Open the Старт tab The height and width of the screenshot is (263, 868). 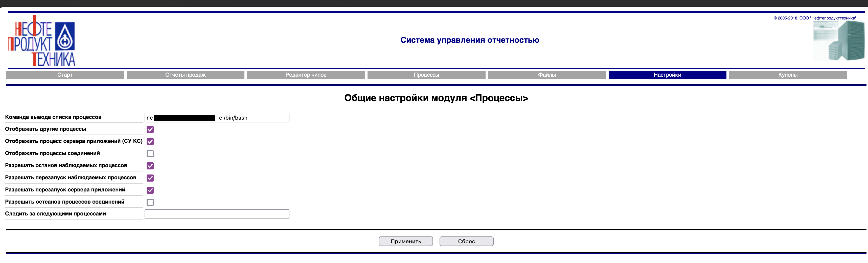point(65,75)
